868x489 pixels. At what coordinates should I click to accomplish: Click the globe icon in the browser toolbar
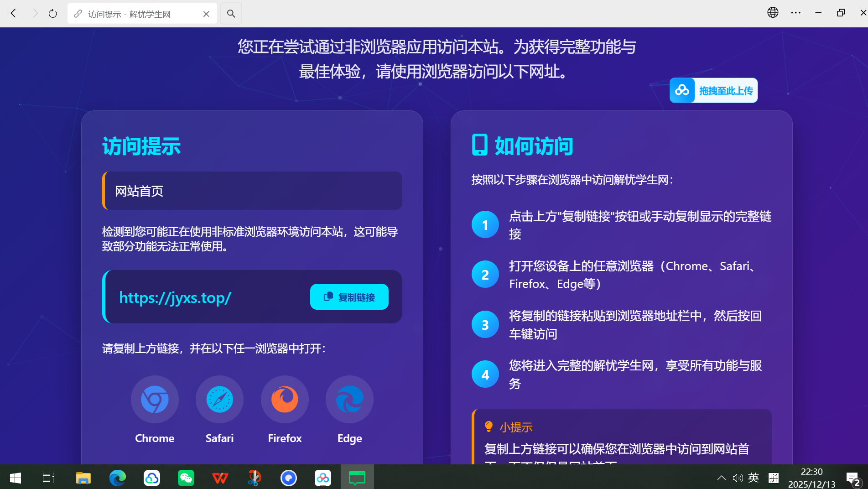click(773, 12)
